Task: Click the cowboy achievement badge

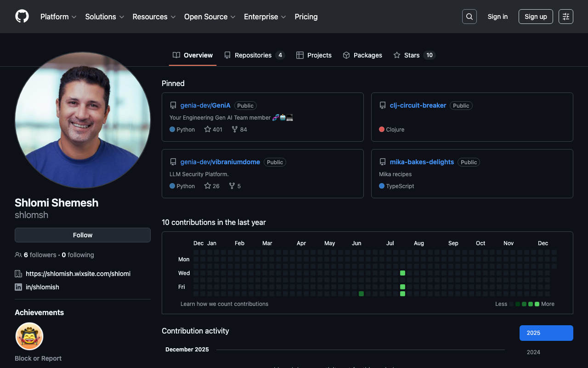Action: (29, 336)
